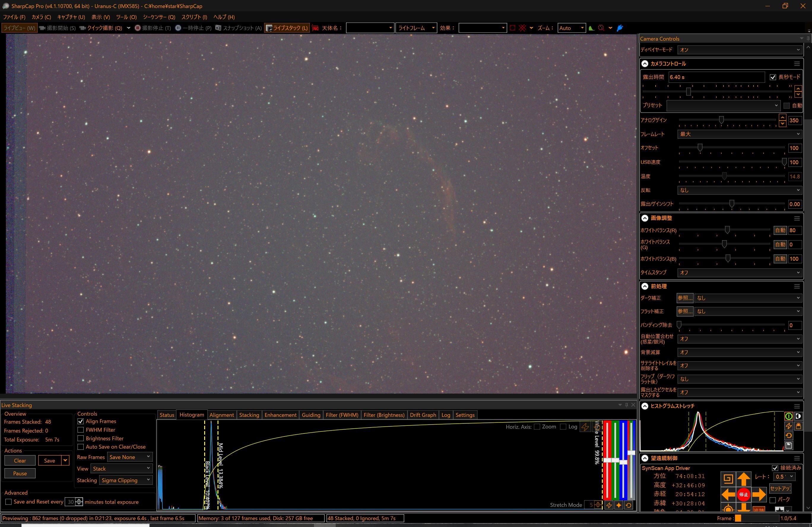Click the reset stretch circular arrow icon

[x=789, y=436]
